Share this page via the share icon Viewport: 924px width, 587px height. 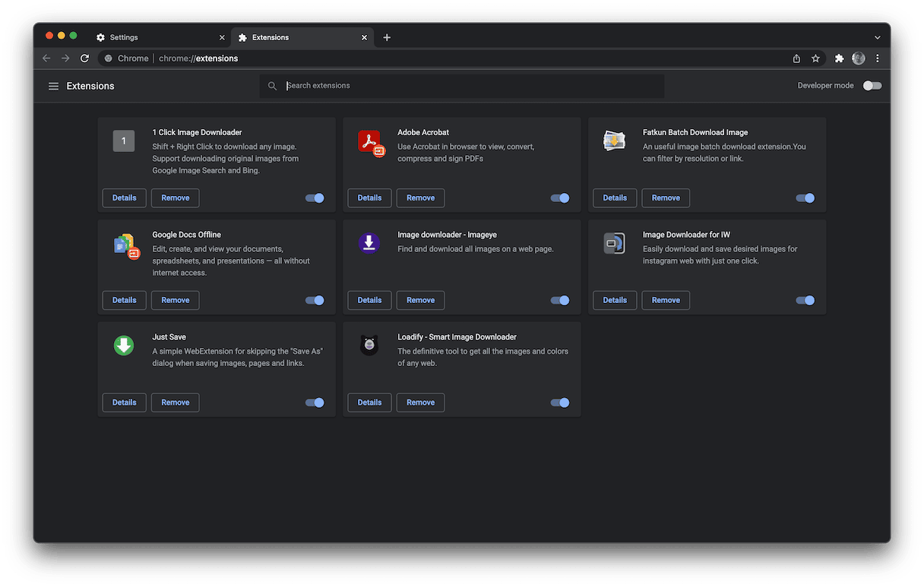[x=796, y=58]
